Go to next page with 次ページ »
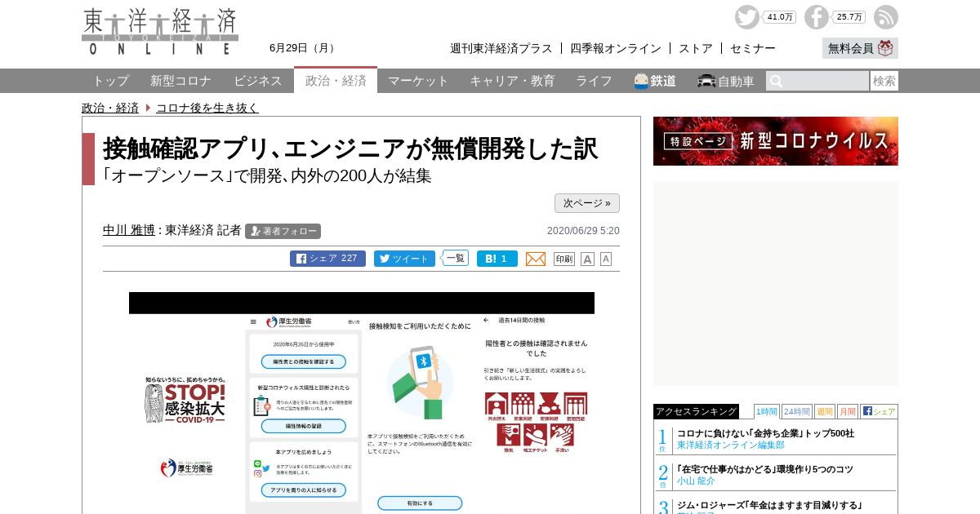 click(587, 203)
